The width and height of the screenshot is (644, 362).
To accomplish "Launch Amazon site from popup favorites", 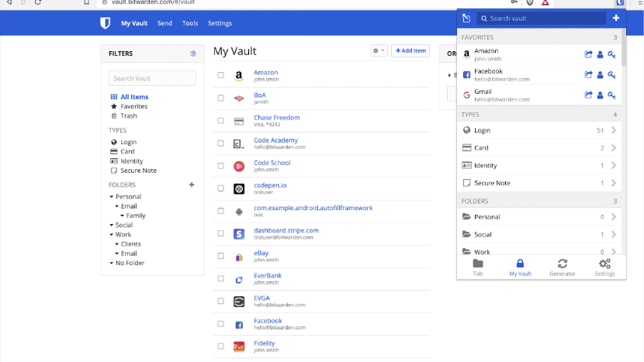I will (588, 54).
